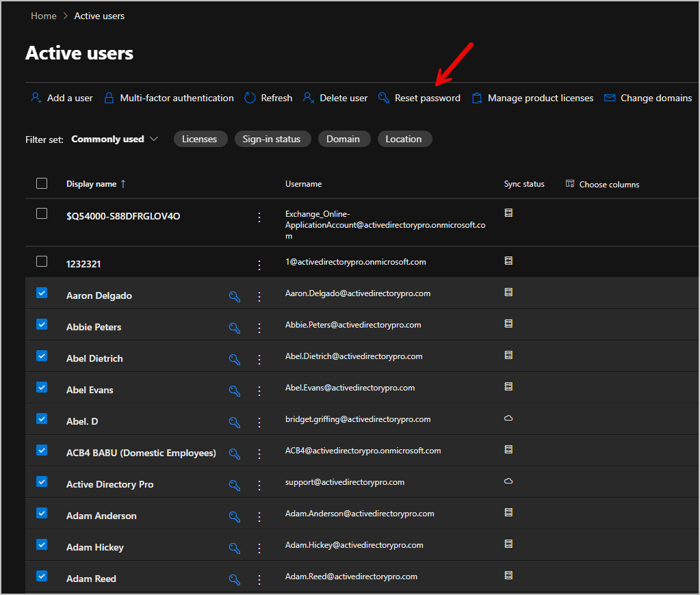This screenshot has height=595, width=700.
Task: Click the Sign-in status filter pill
Action: pyautogui.click(x=272, y=139)
